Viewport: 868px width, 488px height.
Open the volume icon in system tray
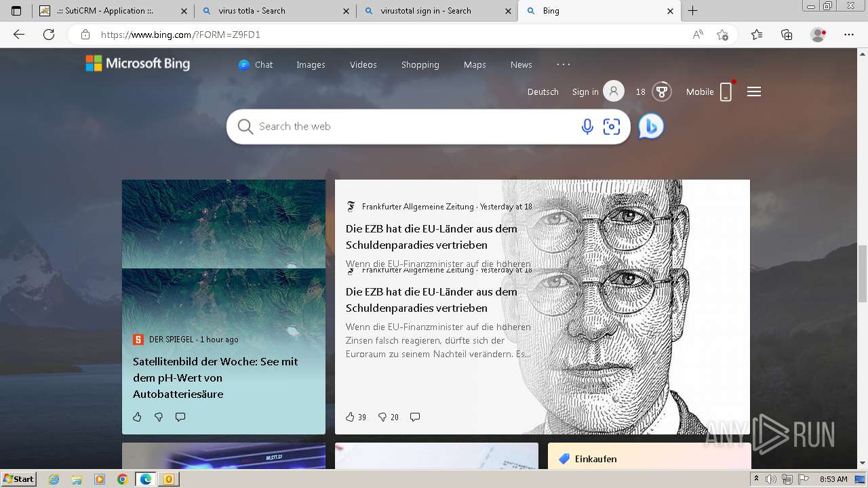point(771,479)
